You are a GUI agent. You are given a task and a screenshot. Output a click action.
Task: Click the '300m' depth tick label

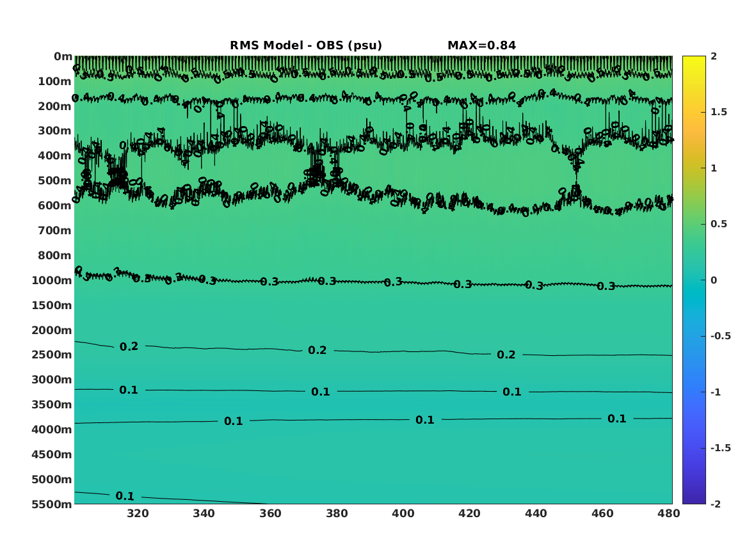[55, 131]
